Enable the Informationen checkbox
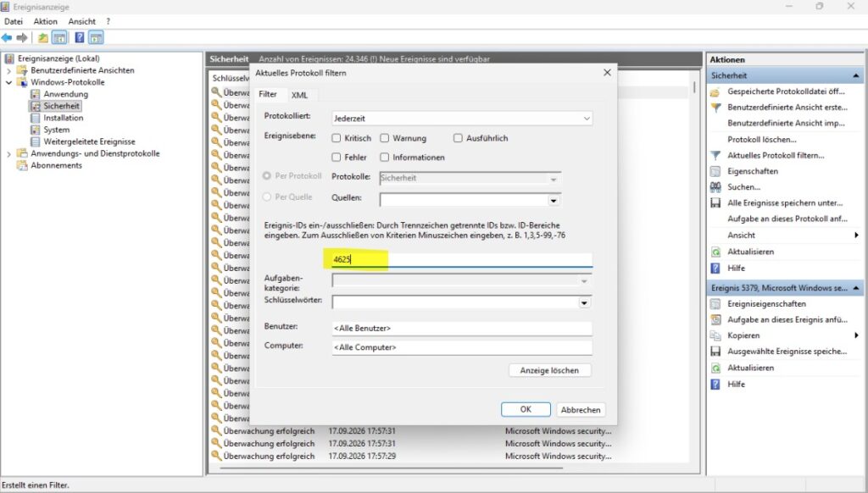Viewport: 868px width, 493px height. click(x=384, y=158)
